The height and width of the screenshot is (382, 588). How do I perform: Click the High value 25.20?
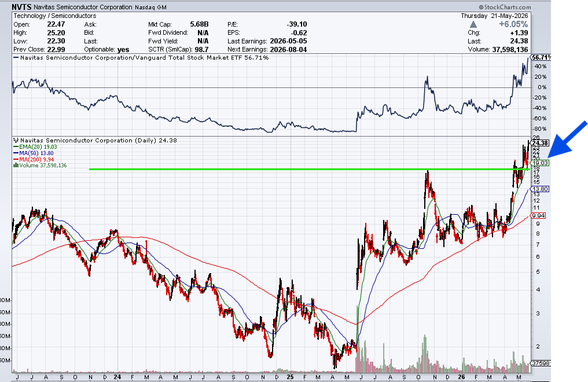tap(56, 32)
